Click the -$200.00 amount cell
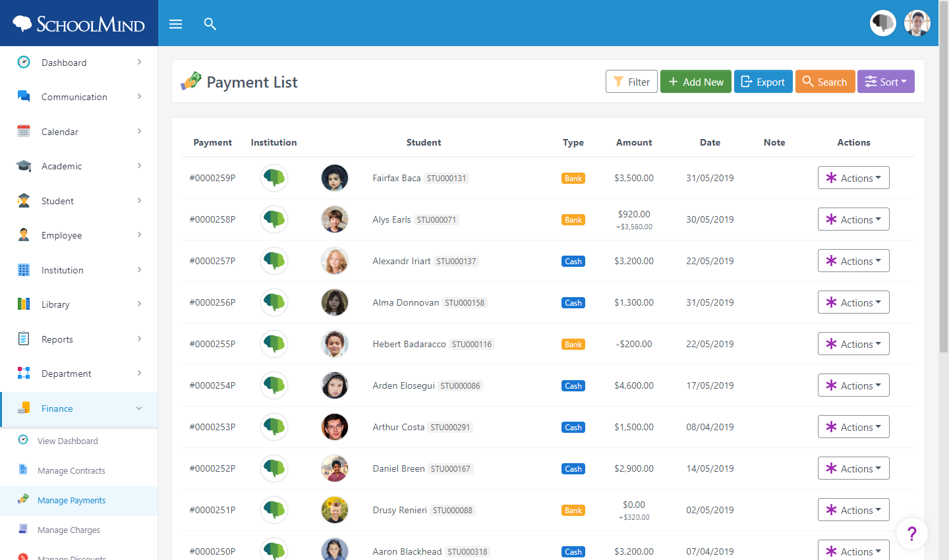This screenshot has width=949, height=560. point(634,344)
